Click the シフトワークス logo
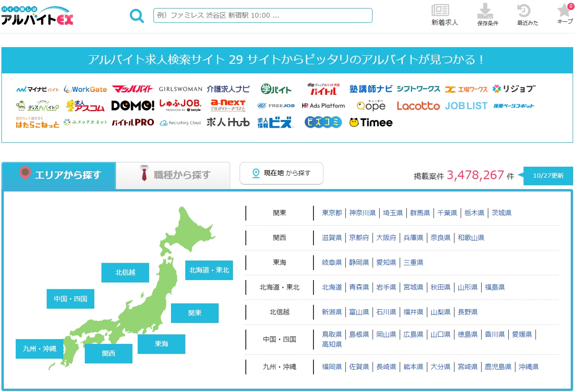575x392 pixels. pos(419,89)
